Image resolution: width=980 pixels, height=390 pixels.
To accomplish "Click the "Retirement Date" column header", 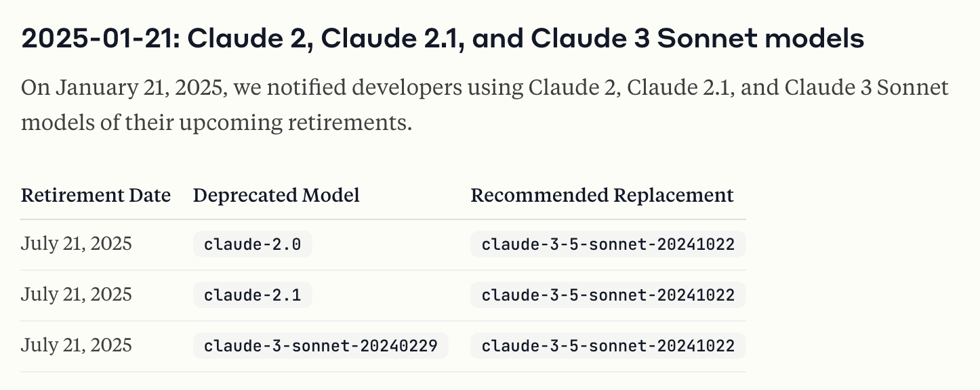I will coord(96,196).
